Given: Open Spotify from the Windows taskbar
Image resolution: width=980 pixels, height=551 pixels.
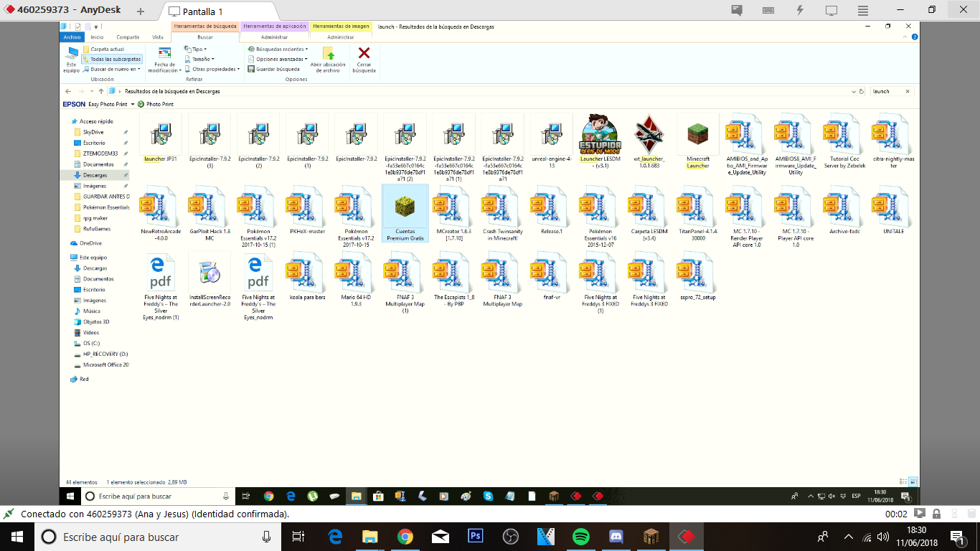Looking at the screenshot, I should click(x=580, y=537).
